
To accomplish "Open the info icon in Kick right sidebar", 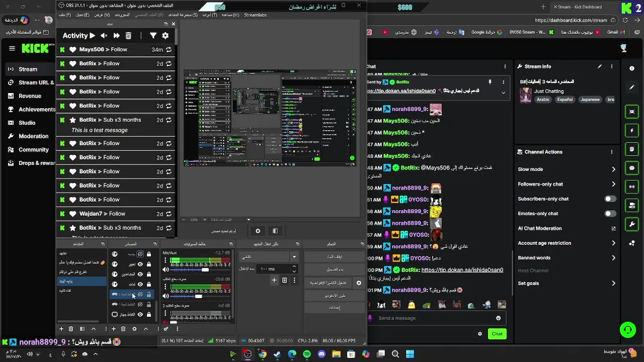I will [x=632, y=68].
